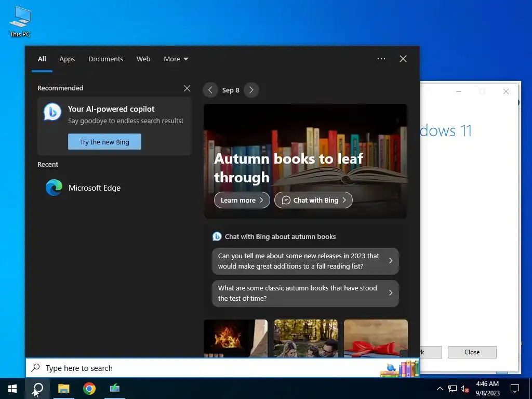Click the Bing copilot logo icon
This screenshot has width=532, height=399.
[x=52, y=112]
